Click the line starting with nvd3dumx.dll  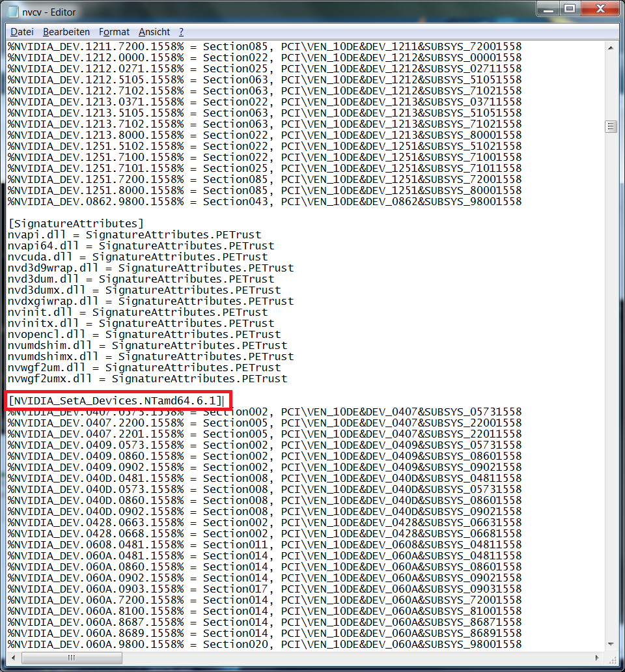pos(145,290)
